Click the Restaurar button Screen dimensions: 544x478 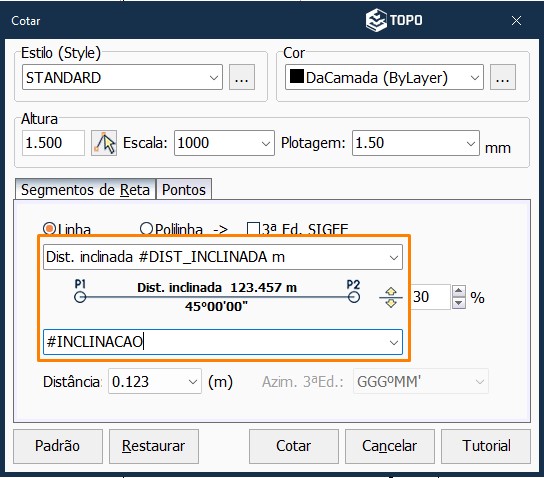(154, 446)
